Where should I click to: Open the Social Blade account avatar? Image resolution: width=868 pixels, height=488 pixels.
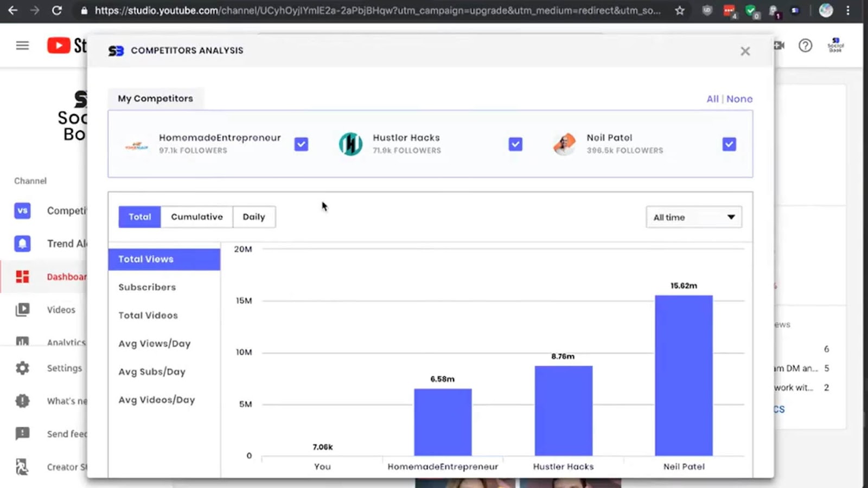[x=835, y=46]
